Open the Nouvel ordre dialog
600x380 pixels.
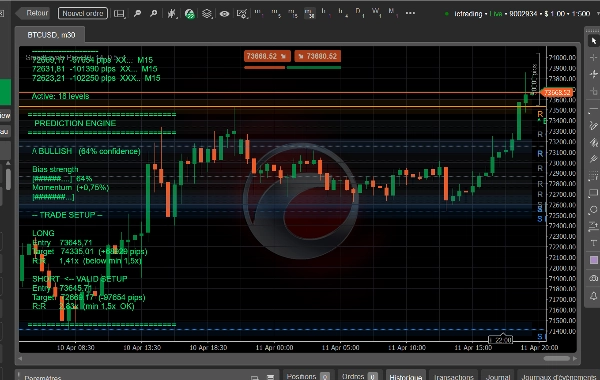coord(83,13)
